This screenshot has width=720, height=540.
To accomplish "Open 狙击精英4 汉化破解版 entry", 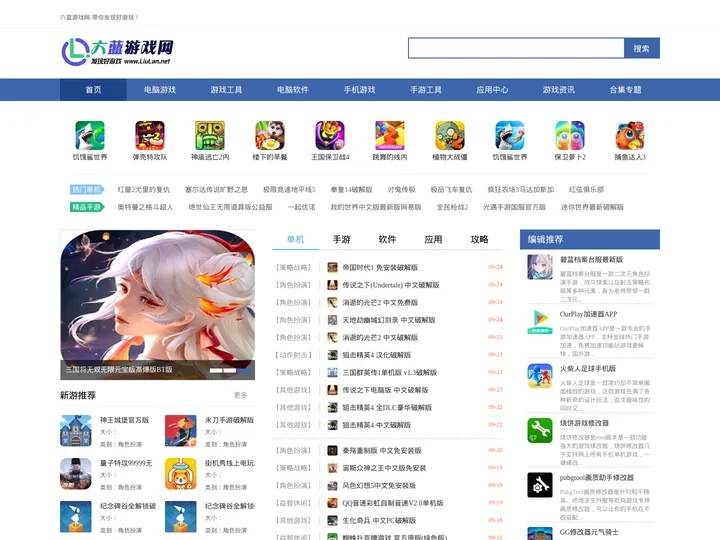I will (377, 355).
